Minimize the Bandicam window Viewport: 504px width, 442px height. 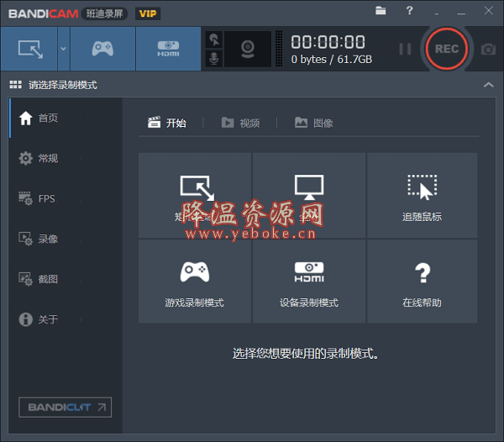[x=461, y=13]
